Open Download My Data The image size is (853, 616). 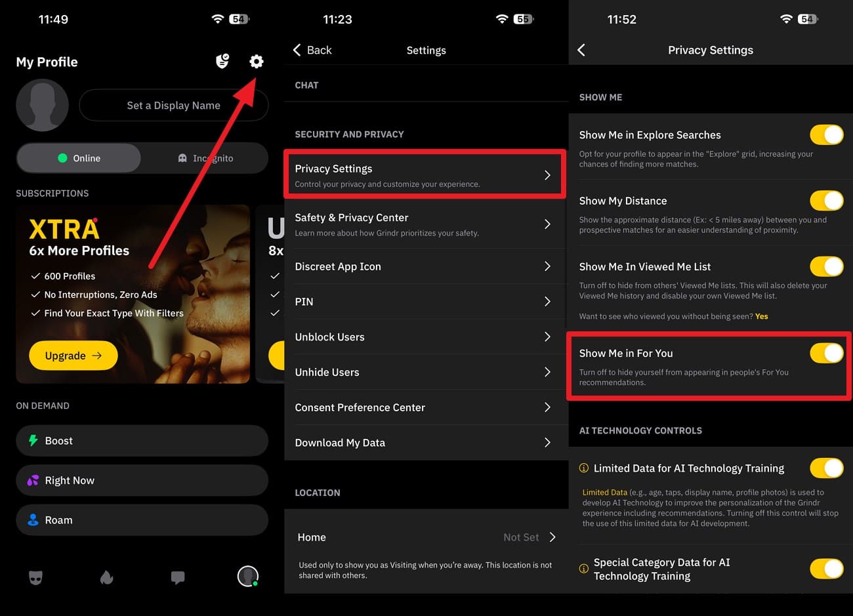pyautogui.click(x=425, y=443)
